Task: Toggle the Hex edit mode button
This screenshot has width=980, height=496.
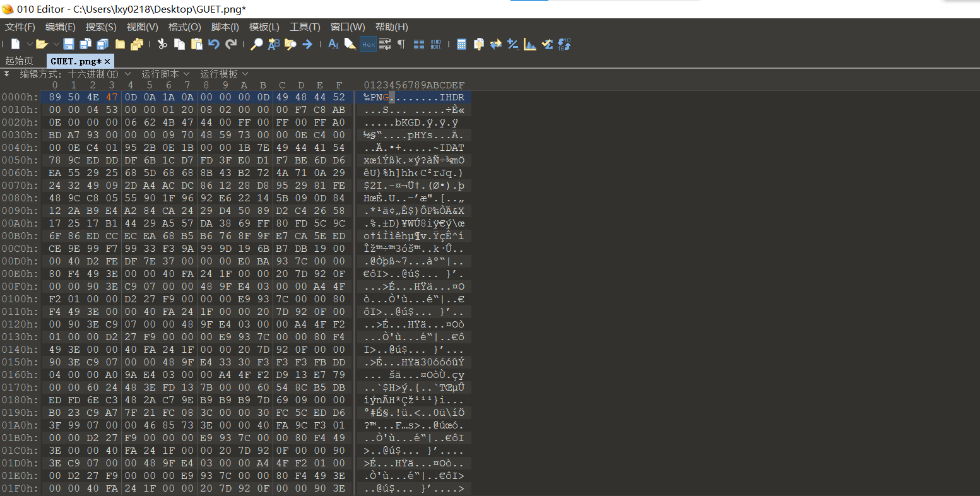Action: click(368, 44)
